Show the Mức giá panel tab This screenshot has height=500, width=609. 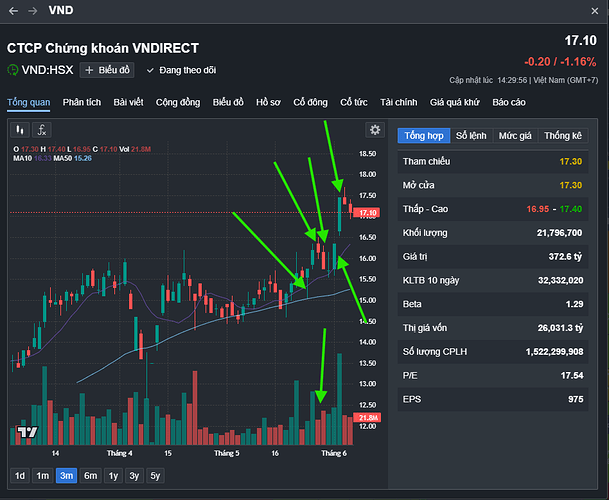pyautogui.click(x=516, y=135)
